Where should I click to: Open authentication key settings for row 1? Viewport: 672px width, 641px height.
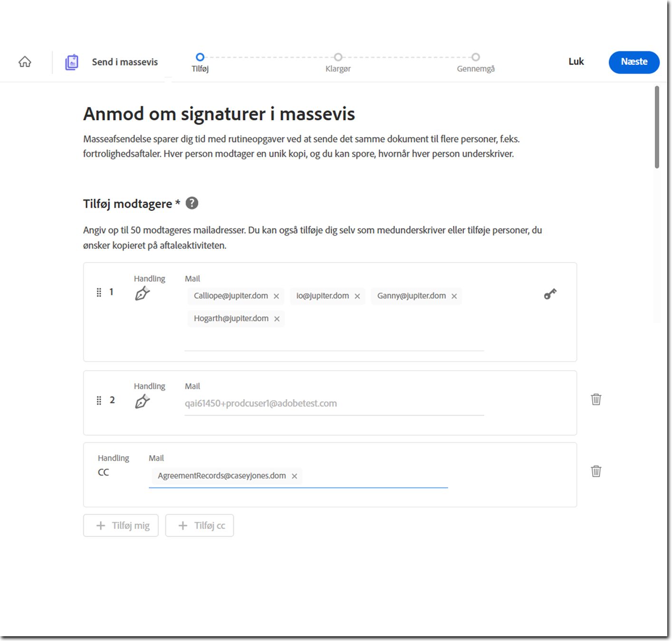[x=550, y=294]
